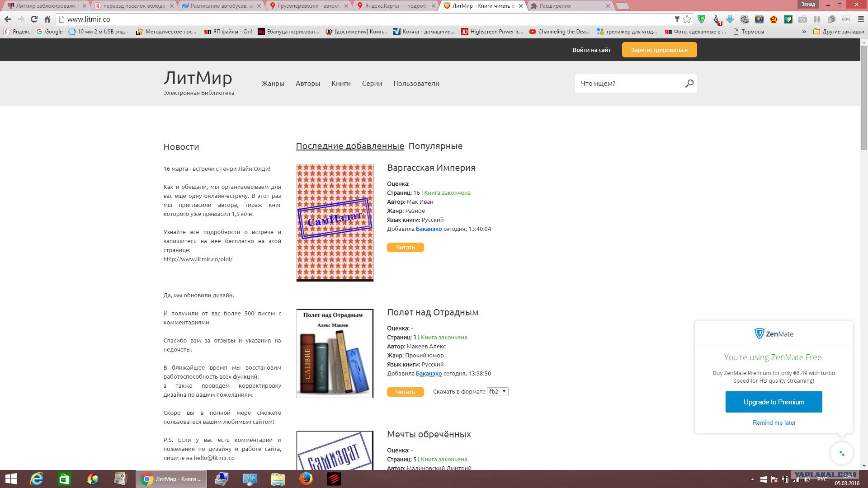
Task: Open the film reel extension icon
Action: tap(745, 19)
